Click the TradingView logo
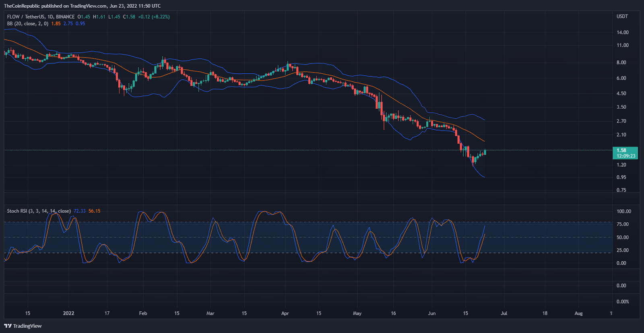 [23, 326]
